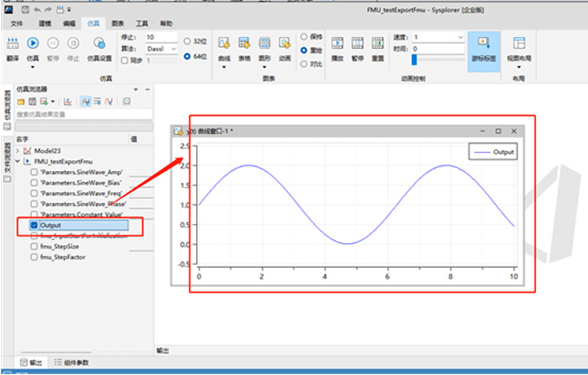The width and height of the screenshot is (588, 375).
Task: Click the last green icon in 仿真浏览器 toolbar
Action: click(x=126, y=101)
